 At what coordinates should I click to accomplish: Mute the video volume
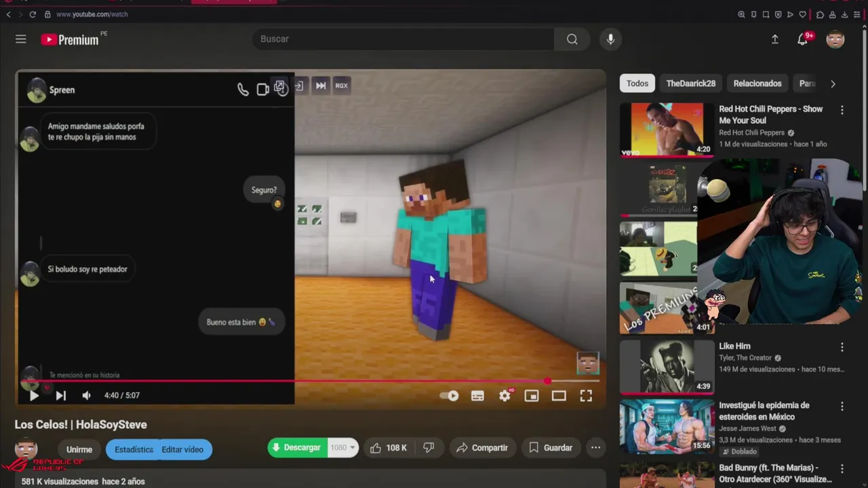pos(86,396)
